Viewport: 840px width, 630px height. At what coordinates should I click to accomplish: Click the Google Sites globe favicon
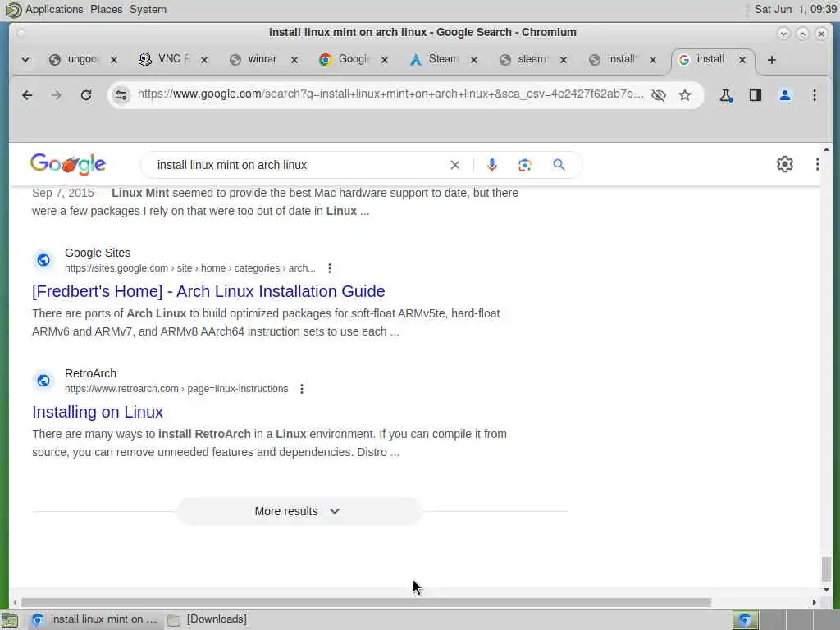coord(43,260)
